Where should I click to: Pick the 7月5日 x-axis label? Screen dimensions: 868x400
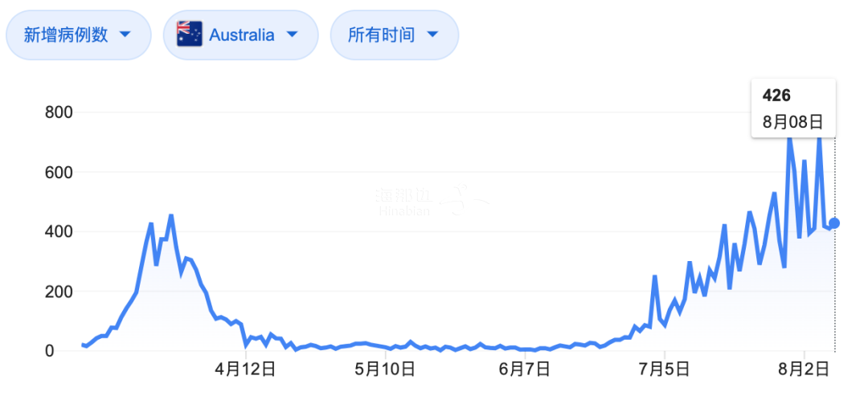pyautogui.click(x=665, y=369)
